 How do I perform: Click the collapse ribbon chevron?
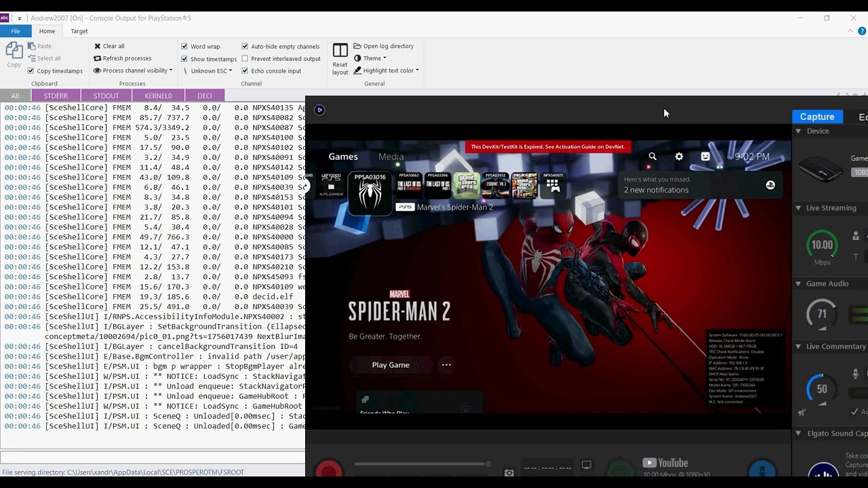tap(850, 31)
